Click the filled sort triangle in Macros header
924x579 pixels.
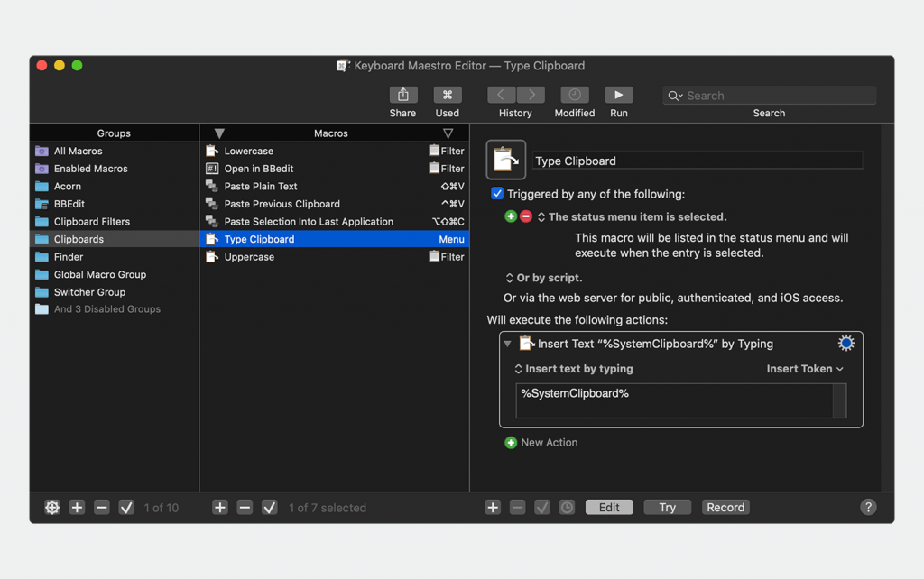coord(219,133)
